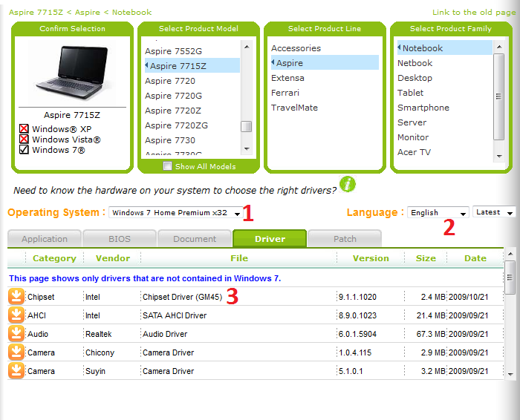Viewport: 520px width, 420px height.
Task: Click version 9.1.1.1020 cell
Action: [x=357, y=297]
